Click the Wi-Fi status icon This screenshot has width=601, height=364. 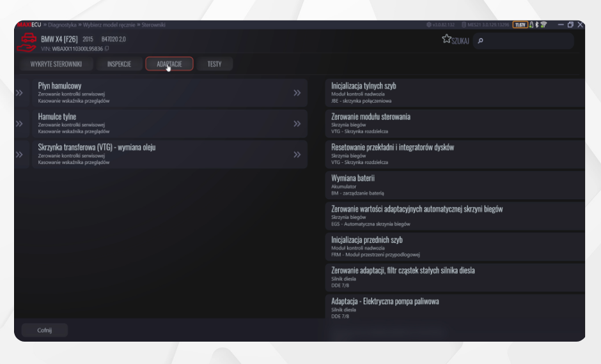click(543, 24)
